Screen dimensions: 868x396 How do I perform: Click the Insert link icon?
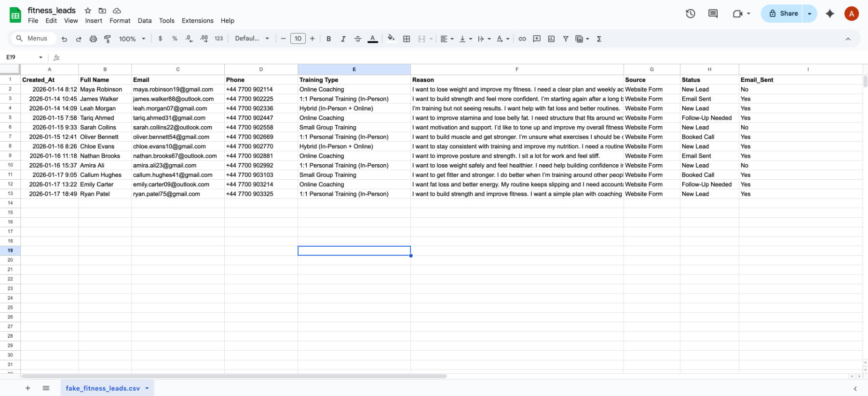522,39
